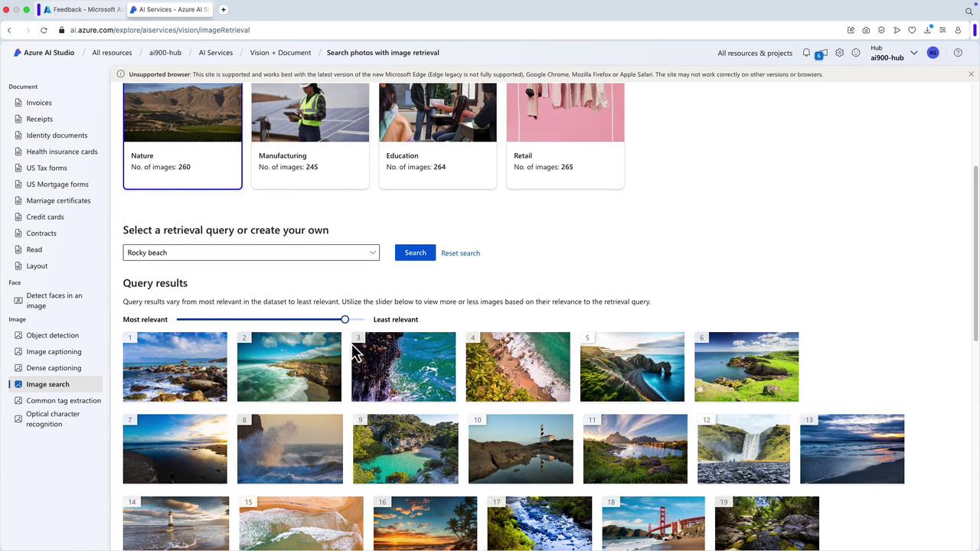Open the Layout sidebar item

[x=37, y=266]
